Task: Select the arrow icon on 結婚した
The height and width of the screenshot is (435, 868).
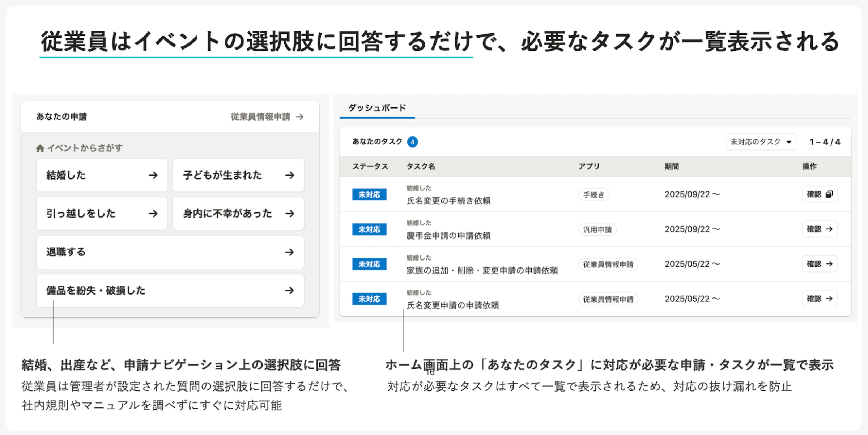Action: pos(154,175)
